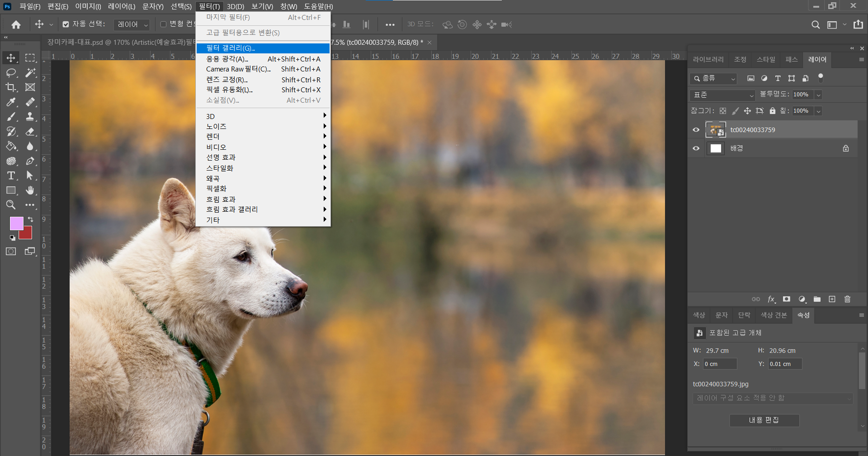Open the 표준 blend mode dropdown
868x456 pixels.
click(x=722, y=95)
